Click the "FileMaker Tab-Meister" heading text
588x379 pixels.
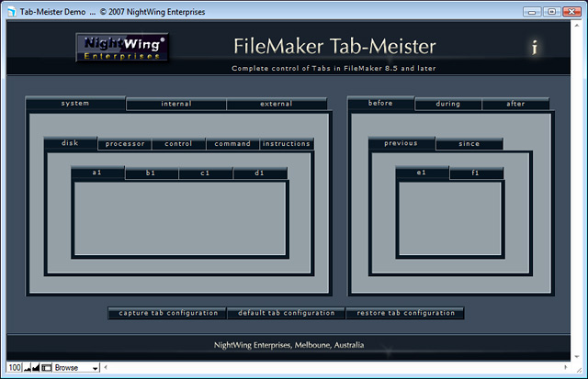[334, 47]
